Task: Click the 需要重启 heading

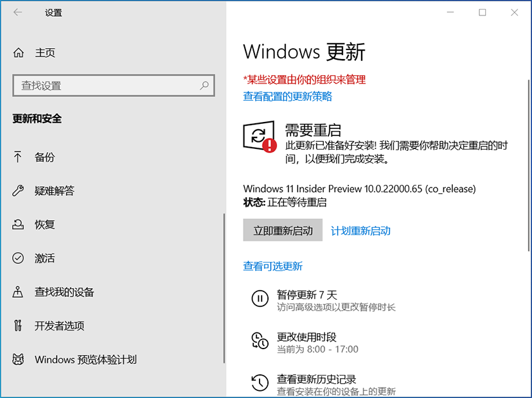Action: (313, 130)
